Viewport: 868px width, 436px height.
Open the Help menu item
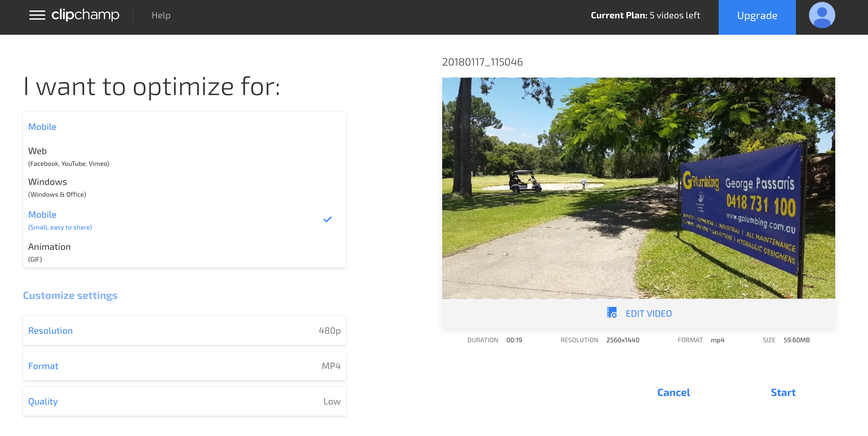tap(161, 15)
